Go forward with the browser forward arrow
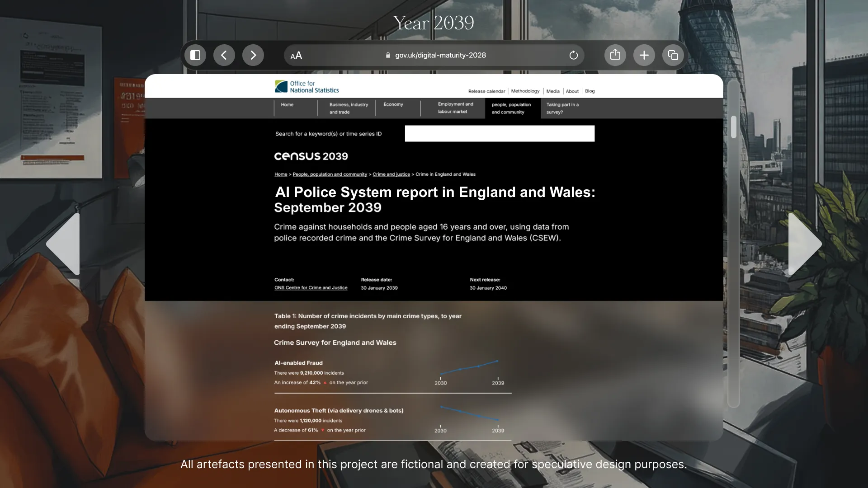This screenshot has height=488, width=868. [253, 55]
